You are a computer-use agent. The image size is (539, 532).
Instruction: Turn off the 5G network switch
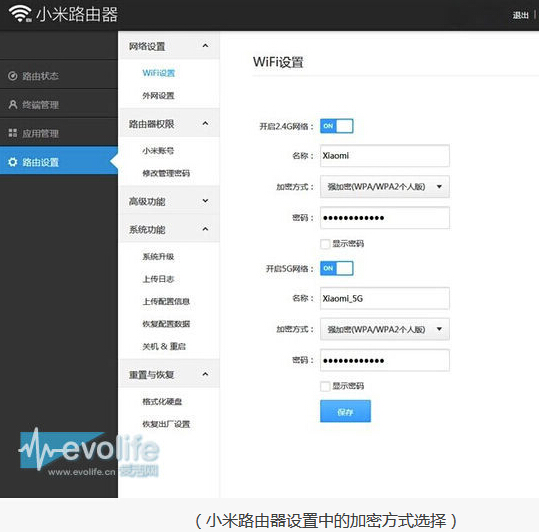[337, 268]
